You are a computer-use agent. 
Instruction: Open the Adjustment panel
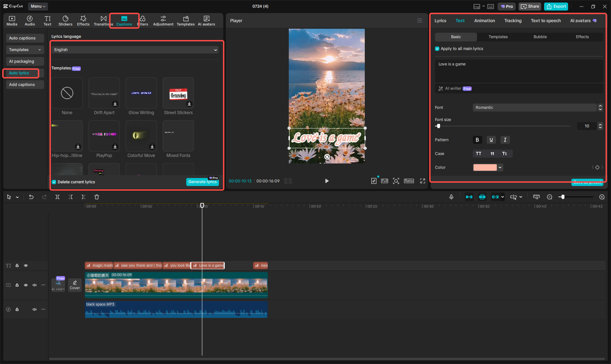[x=163, y=20]
